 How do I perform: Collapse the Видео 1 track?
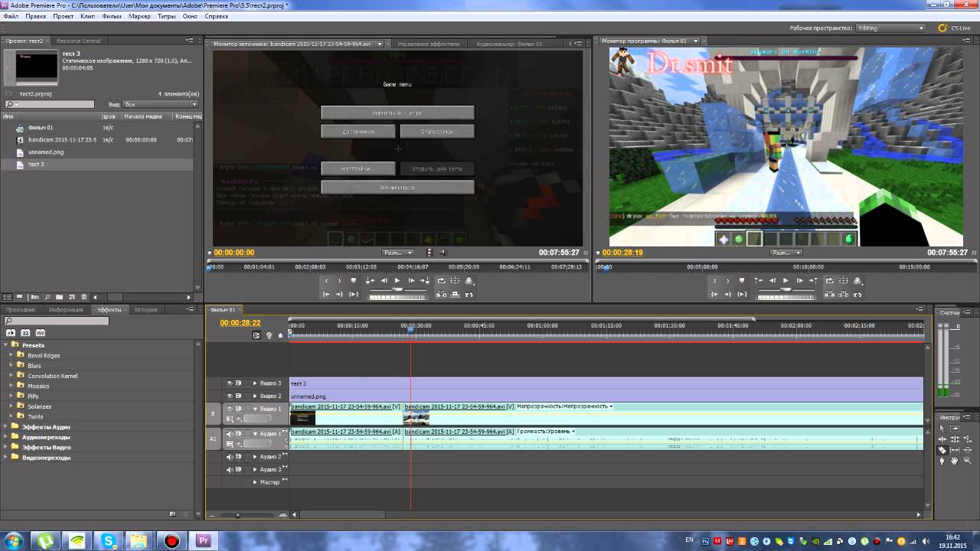[x=255, y=409]
